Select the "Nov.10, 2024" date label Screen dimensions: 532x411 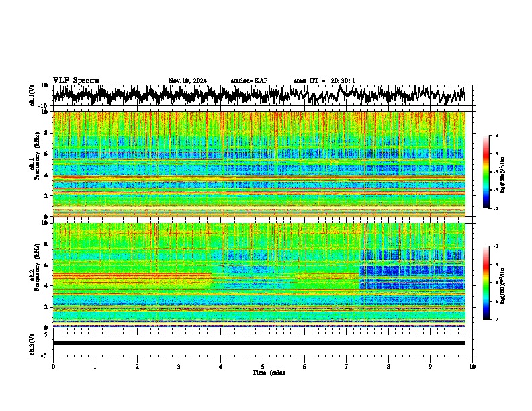(187, 81)
